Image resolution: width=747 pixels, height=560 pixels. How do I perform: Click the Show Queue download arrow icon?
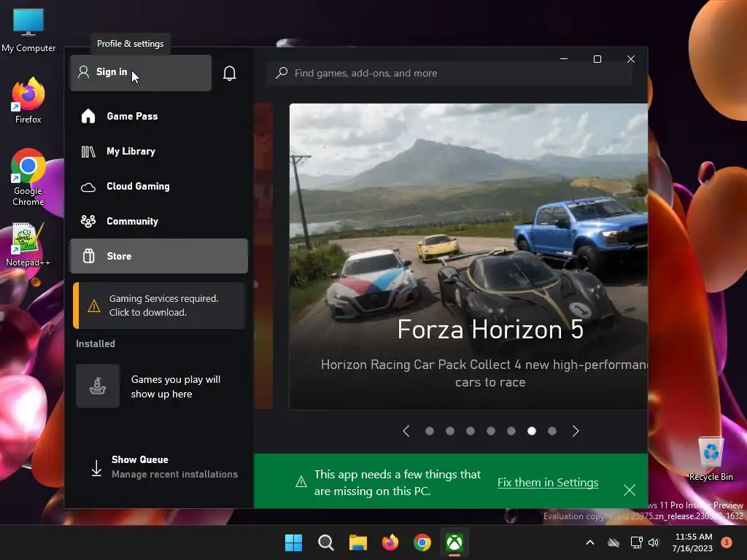[x=96, y=467]
